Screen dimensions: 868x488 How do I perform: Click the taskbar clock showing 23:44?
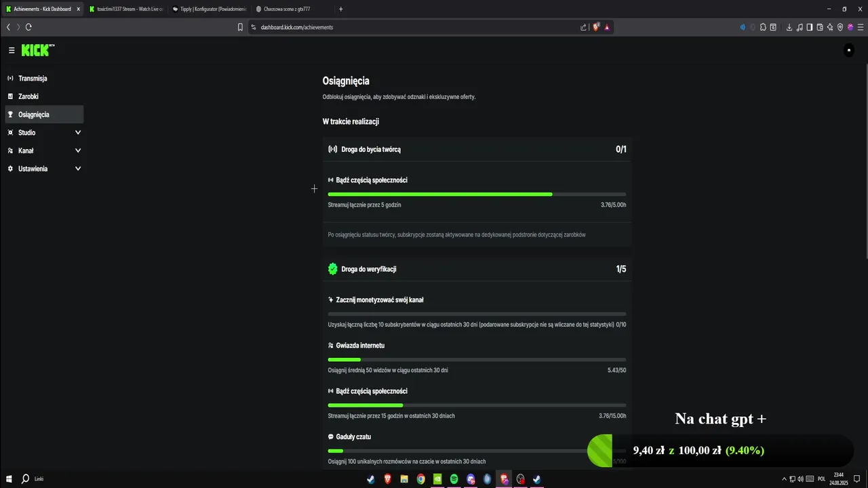point(839,479)
